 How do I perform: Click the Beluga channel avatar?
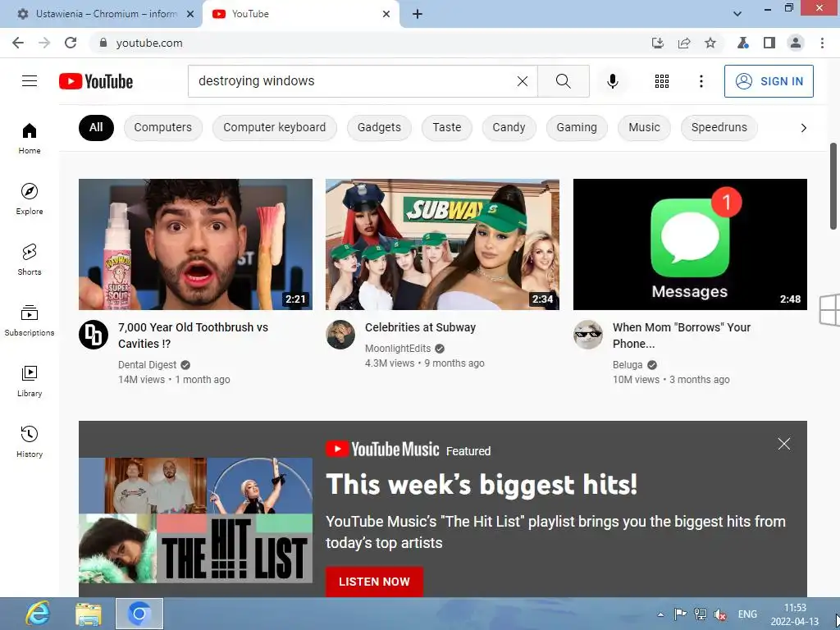click(588, 335)
